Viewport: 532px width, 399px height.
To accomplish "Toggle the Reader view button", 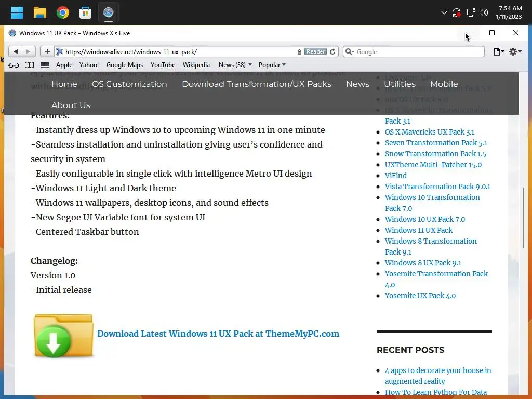I will tap(315, 51).
